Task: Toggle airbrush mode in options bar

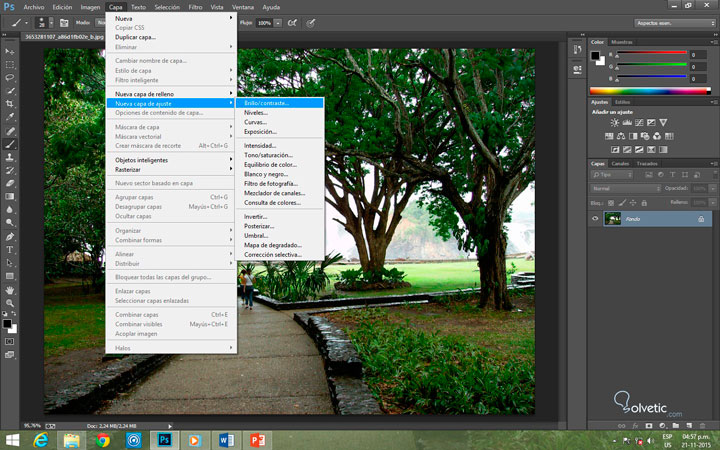Action: pyautogui.click(x=292, y=23)
